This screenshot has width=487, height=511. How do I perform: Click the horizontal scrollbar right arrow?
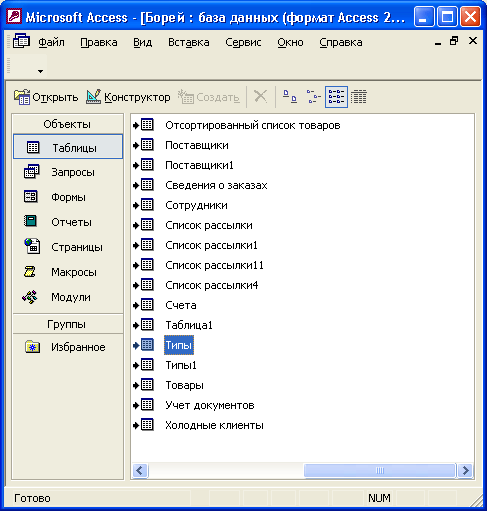tap(465, 470)
